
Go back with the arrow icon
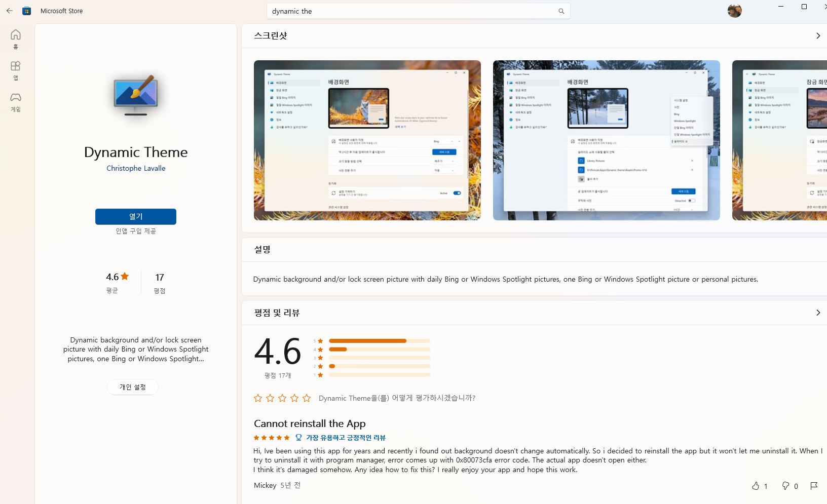[10, 11]
